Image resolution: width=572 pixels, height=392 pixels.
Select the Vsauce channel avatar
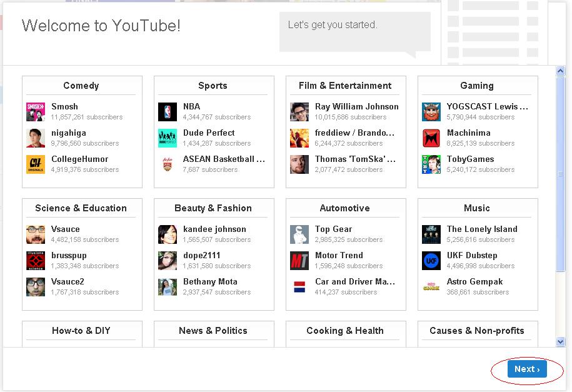click(x=36, y=234)
